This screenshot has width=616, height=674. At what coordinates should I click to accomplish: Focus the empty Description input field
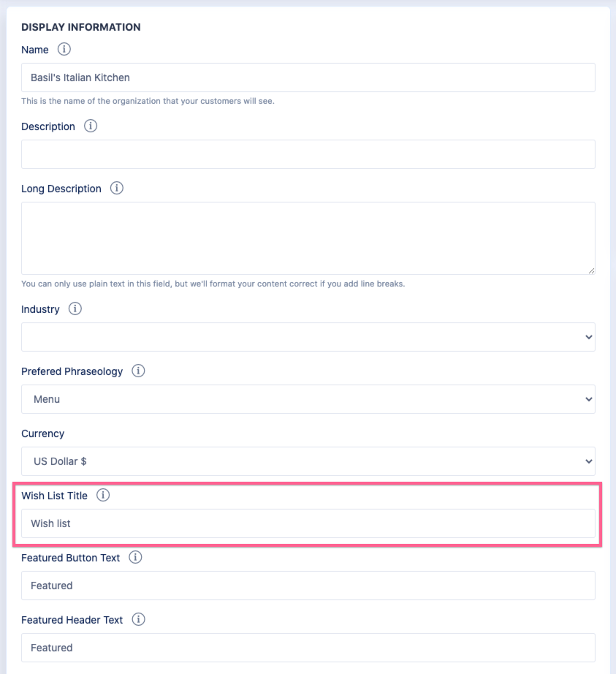[x=308, y=154]
